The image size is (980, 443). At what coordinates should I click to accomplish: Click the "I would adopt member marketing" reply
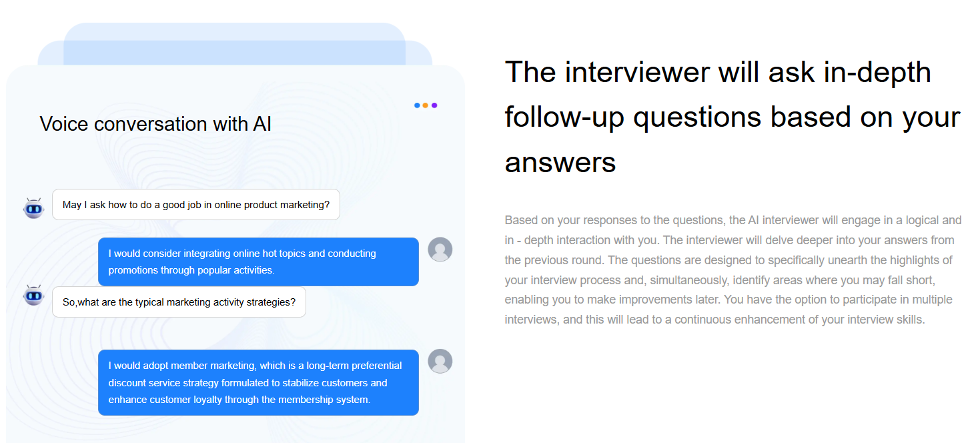tap(258, 382)
